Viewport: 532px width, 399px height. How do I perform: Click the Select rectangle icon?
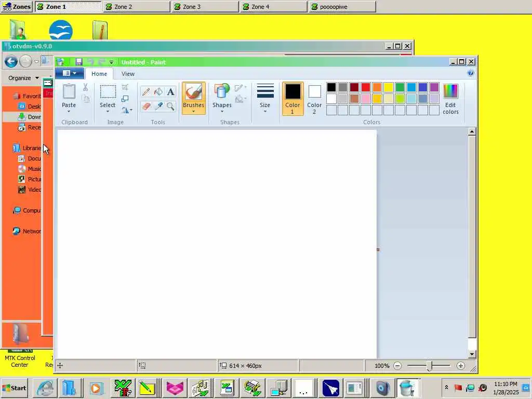[x=108, y=91]
